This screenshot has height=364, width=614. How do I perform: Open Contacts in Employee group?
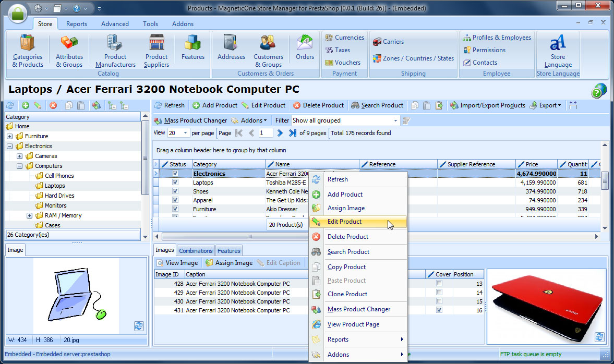(480, 63)
